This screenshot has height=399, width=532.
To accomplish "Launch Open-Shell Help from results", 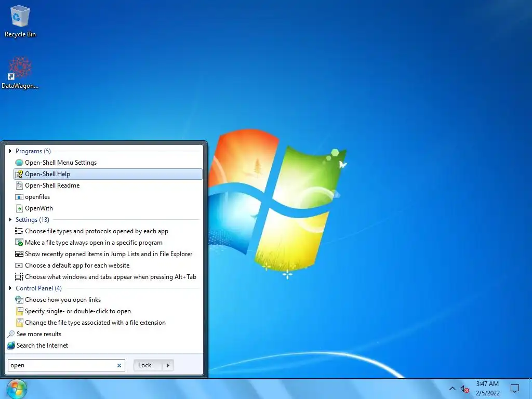I will [x=108, y=174].
